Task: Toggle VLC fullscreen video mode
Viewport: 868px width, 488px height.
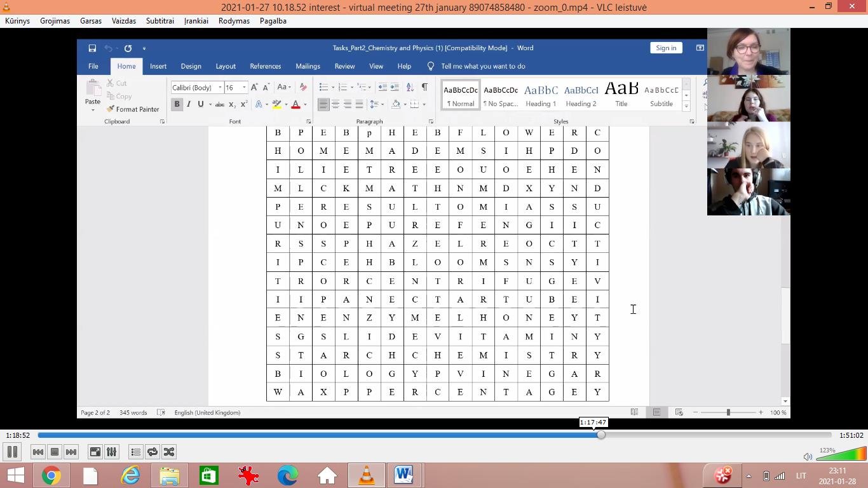Action: point(95,452)
